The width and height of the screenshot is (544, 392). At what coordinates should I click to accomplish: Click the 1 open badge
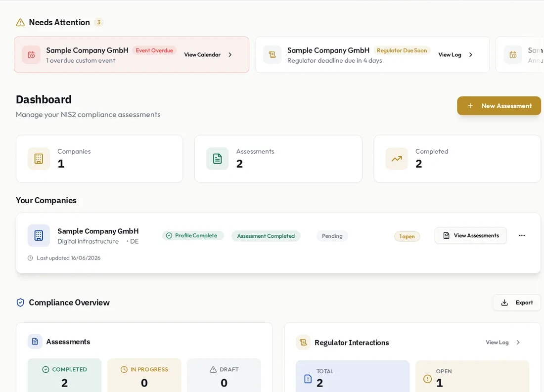(x=407, y=236)
